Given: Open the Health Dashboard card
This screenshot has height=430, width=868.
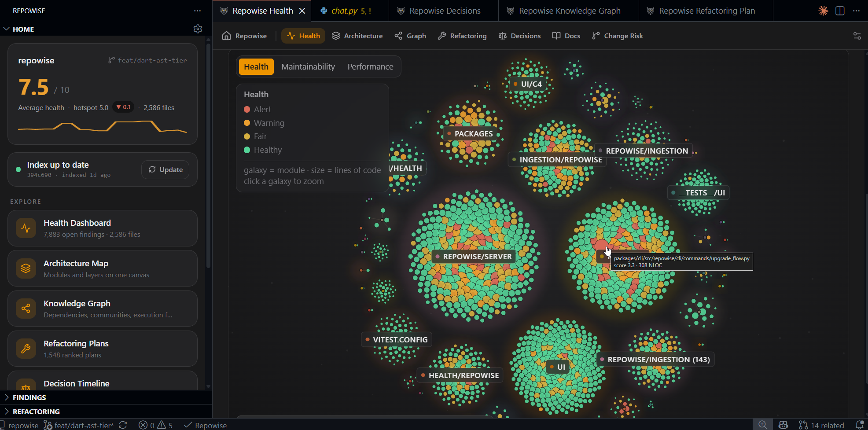Looking at the screenshot, I should coord(103,228).
